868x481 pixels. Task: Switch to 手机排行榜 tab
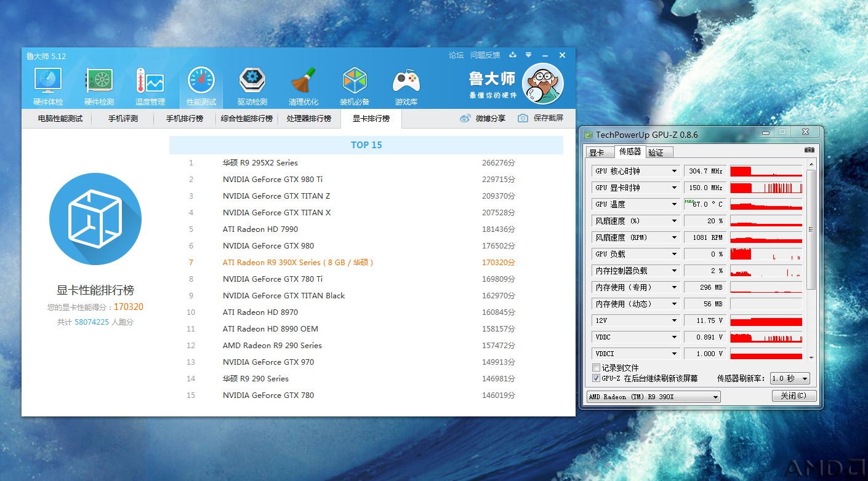[x=185, y=118]
